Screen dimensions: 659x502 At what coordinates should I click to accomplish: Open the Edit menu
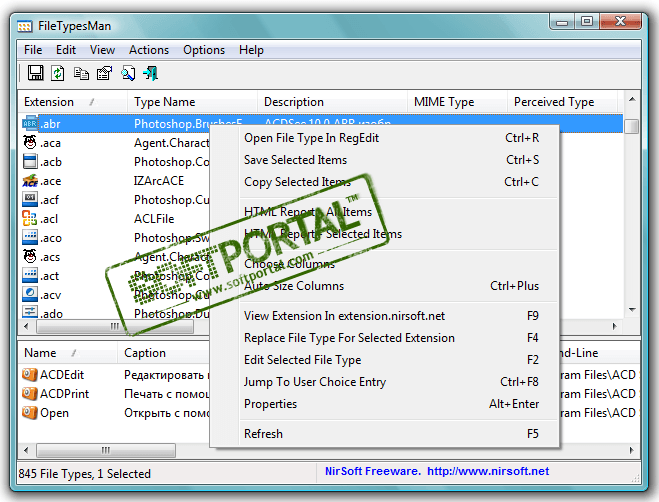[66, 50]
